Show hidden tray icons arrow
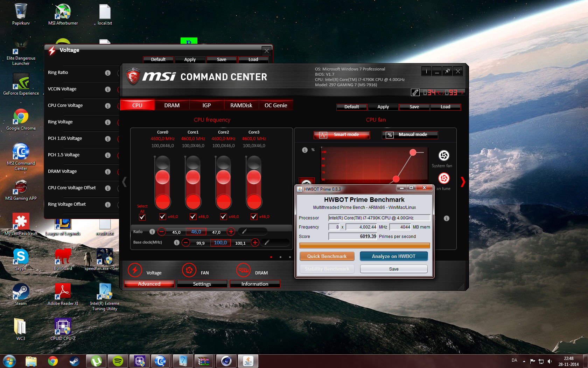The image size is (588, 368). tap(524, 361)
